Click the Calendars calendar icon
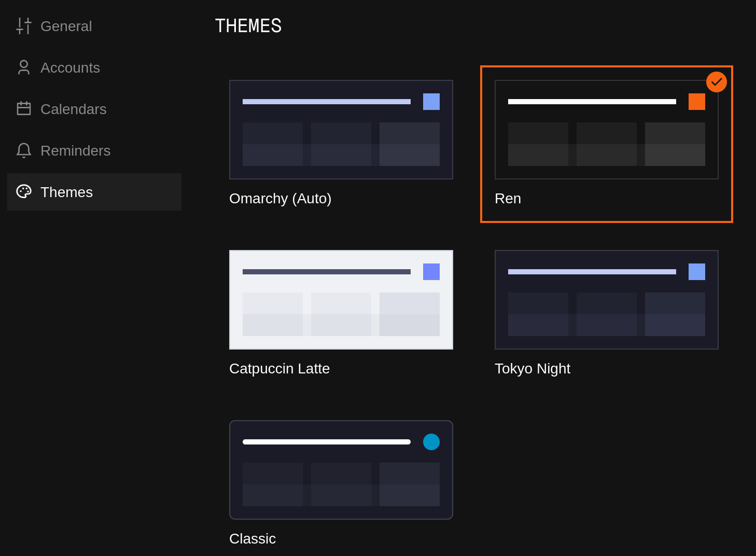Image resolution: width=756 pixels, height=556 pixels. 24,108
